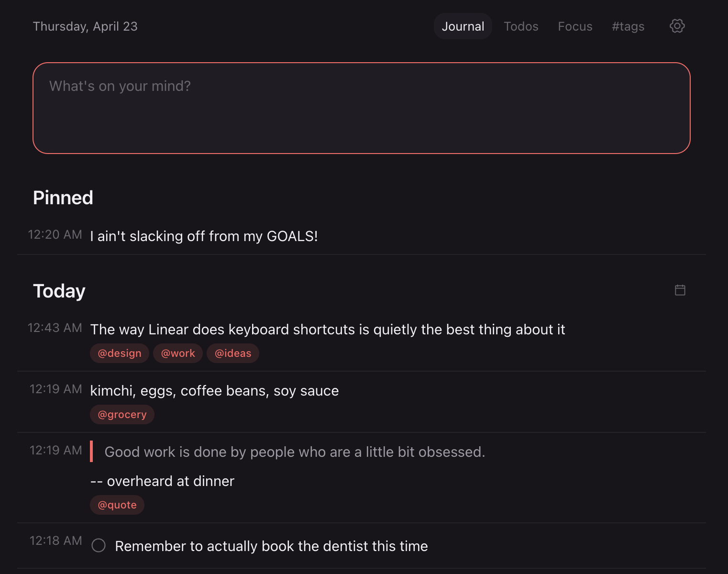Open the Todos tab
728x574 pixels.
(x=521, y=26)
